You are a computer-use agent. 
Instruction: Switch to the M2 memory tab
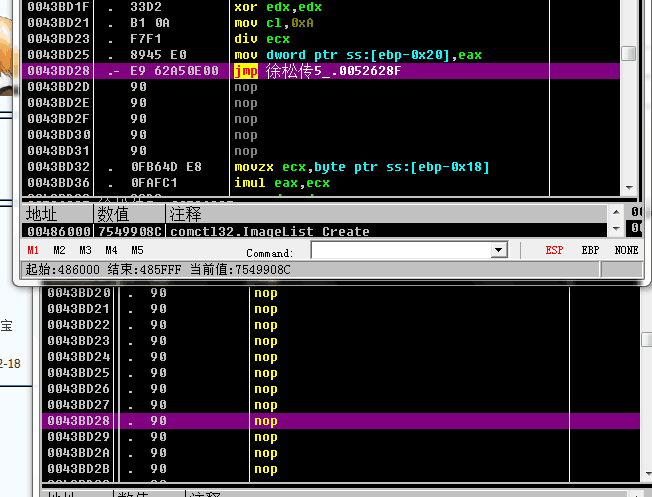click(x=59, y=250)
